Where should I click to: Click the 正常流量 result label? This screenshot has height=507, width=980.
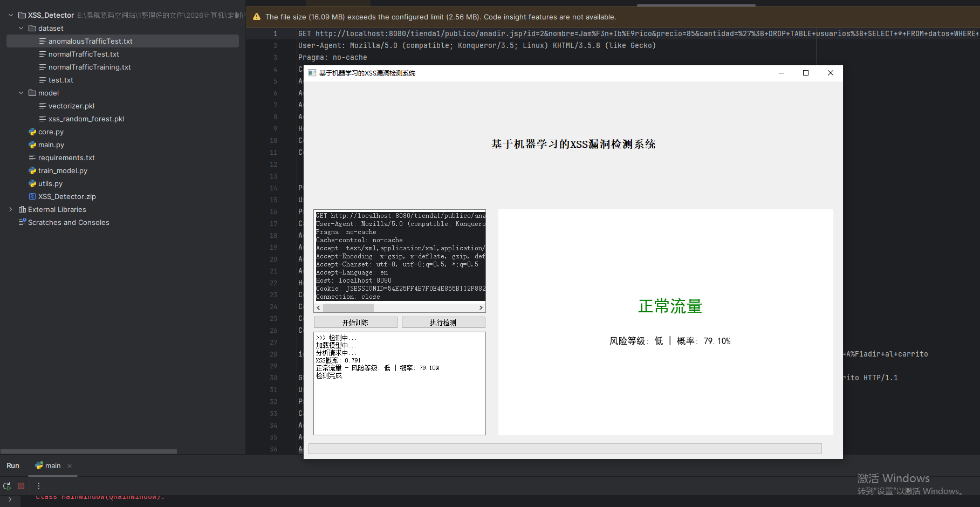click(670, 306)
